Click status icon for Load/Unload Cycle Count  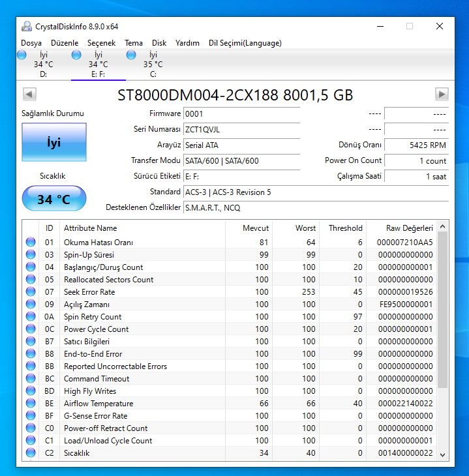click(x=31, y=440)
